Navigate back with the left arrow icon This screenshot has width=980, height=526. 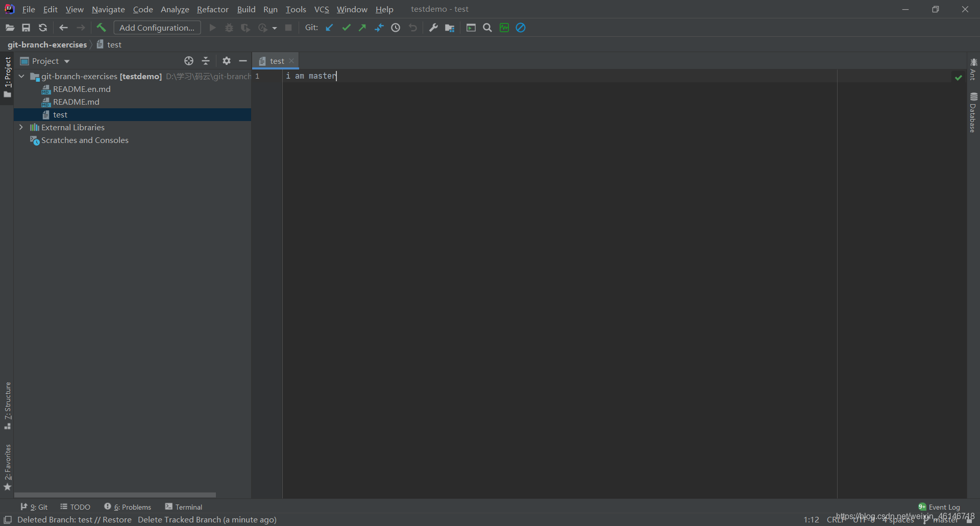(x=63, y=28)
